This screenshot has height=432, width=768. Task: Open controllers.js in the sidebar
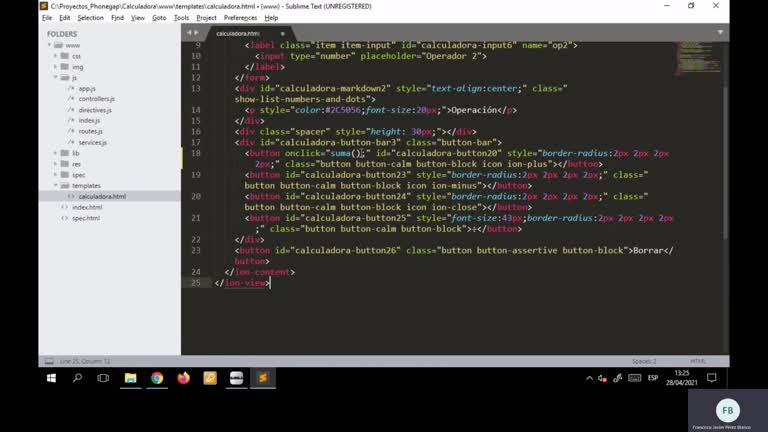click(x=96, y=99)
